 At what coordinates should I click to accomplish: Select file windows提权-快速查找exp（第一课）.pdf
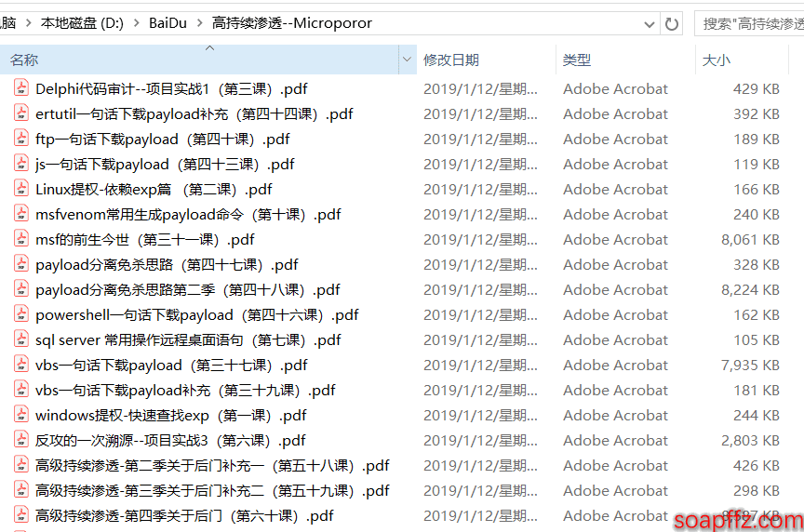click(170, 415)
